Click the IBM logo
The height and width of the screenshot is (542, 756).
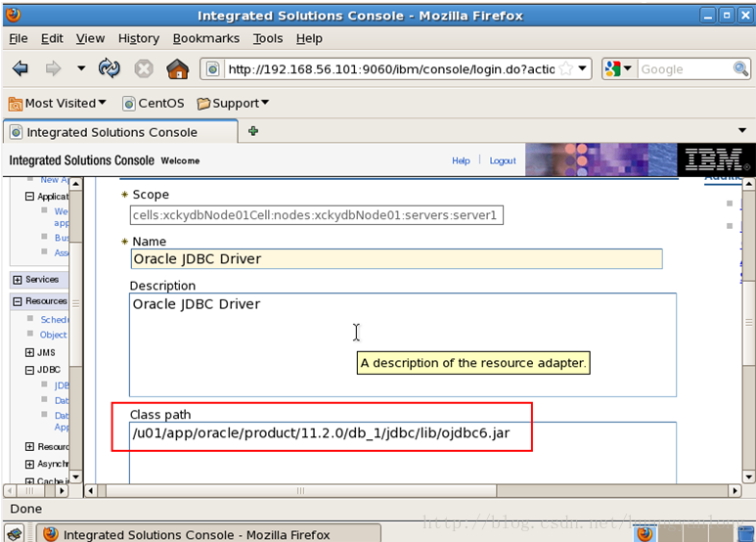pos(715,159)
